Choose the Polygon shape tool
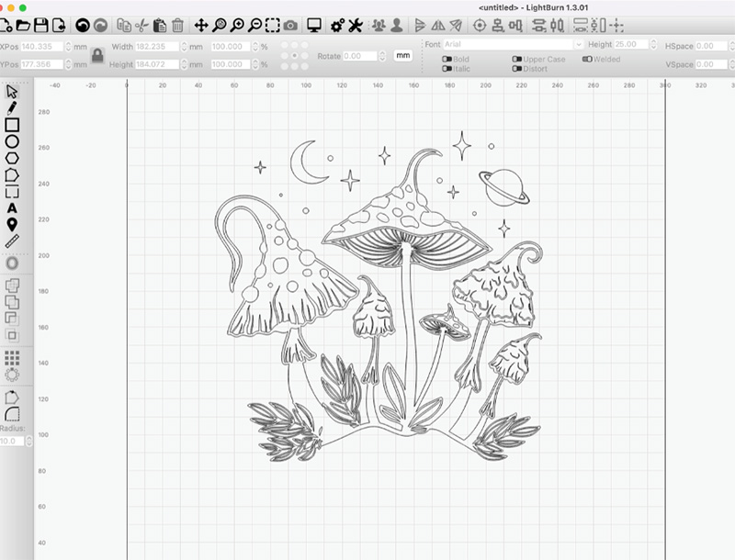 tap(12, 174)
